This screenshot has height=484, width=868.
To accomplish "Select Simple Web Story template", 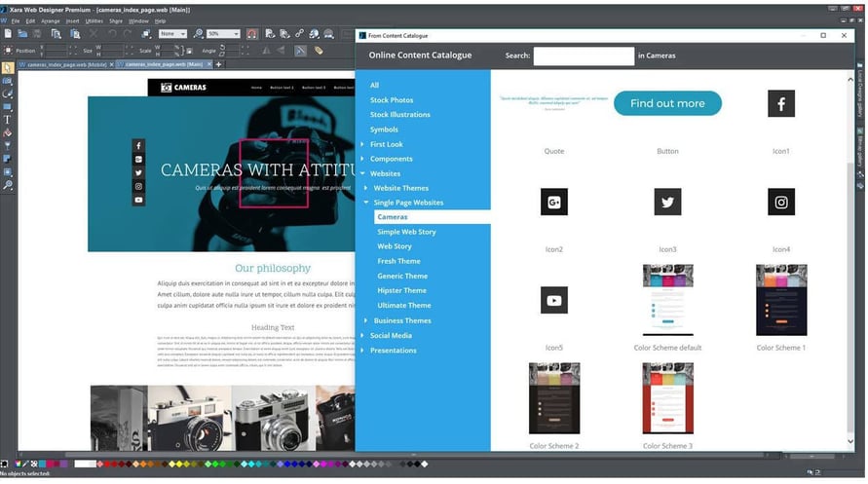I will 407,232.
